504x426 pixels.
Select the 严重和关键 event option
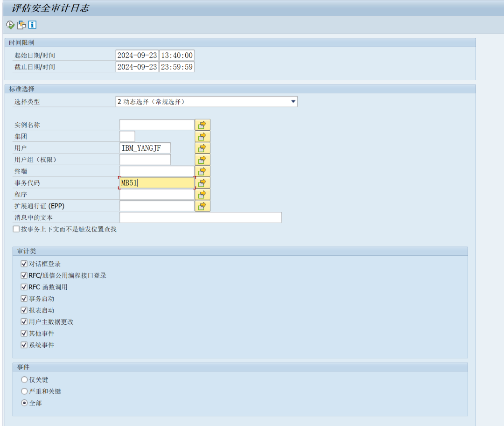24,391
